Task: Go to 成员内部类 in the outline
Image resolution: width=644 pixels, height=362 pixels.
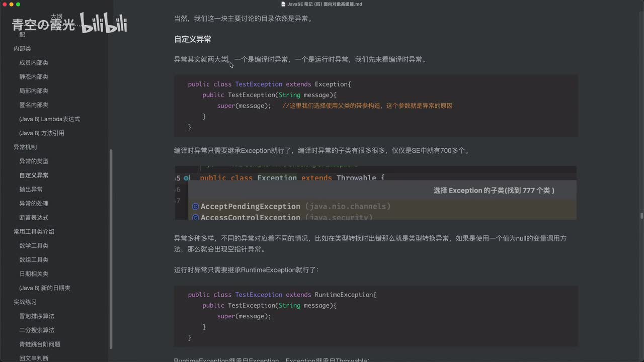Action: [x=34, y=63]
